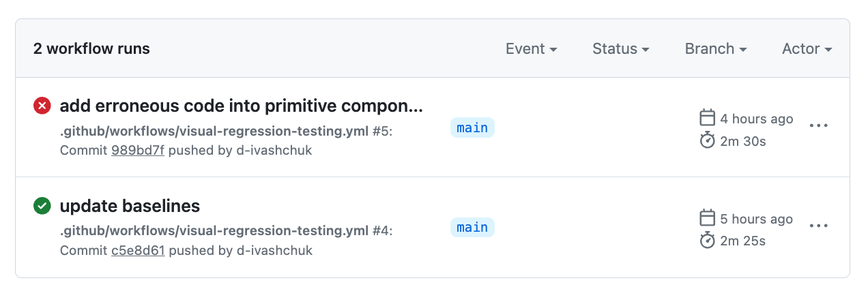The height and width of the screenshot is (304, 868).
Task: Click the red failed status icon
Action: pos(42,106)
